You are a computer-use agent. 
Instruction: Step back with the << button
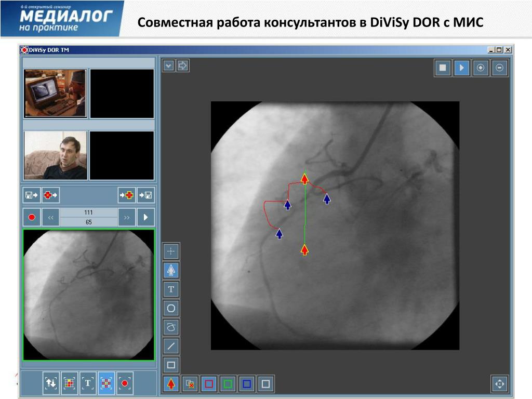click(50, 217)
